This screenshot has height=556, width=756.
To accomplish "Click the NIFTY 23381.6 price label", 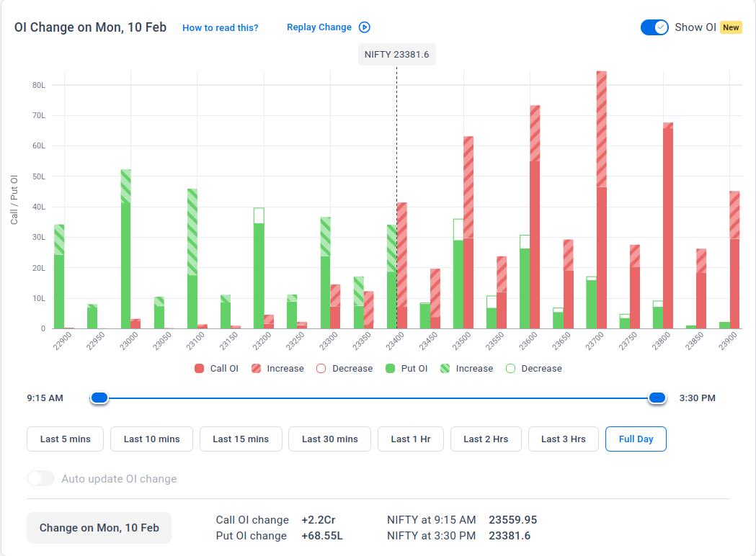I will pos(397,55).
